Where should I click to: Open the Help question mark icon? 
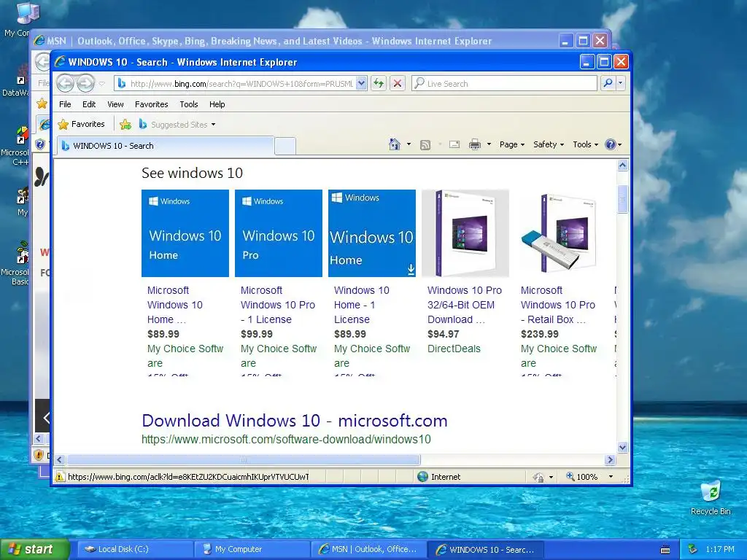pos(610,144)
